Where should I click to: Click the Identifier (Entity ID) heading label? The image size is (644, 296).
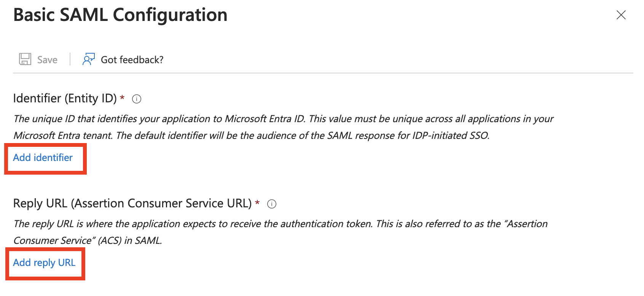tap(65, 98)
